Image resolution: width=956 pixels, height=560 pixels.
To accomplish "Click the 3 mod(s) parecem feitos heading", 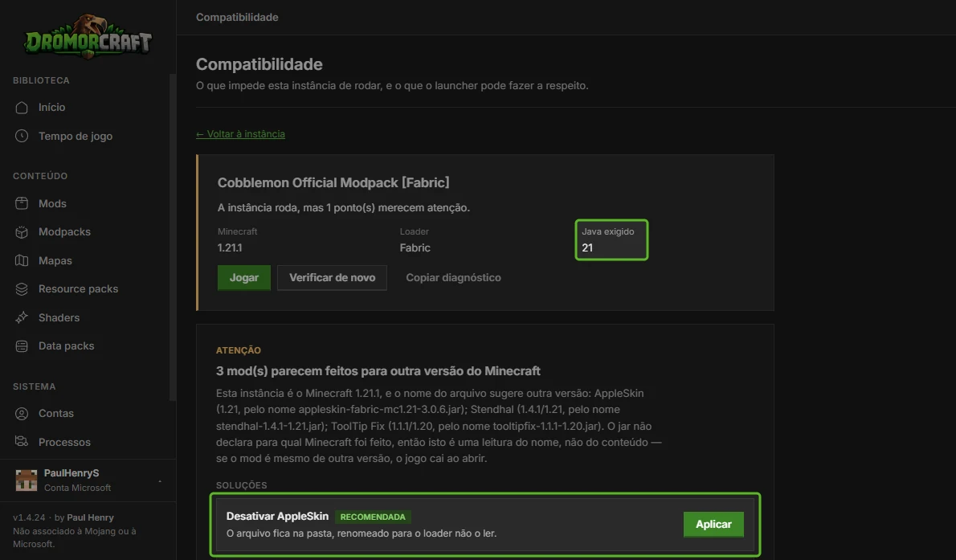I will 378,371.
